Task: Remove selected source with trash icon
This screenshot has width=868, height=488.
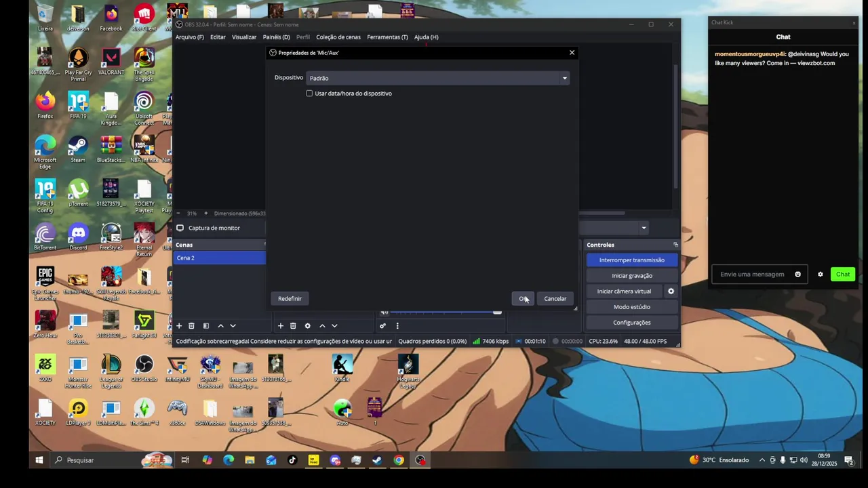Action: coord(293,326)
